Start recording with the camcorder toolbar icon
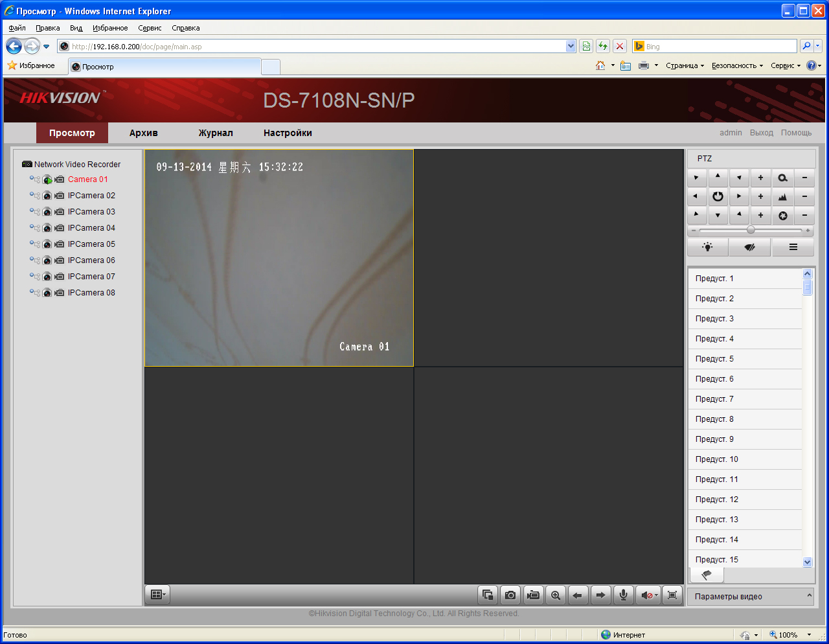This screenshot has height=644, width=829. point(533,595)
